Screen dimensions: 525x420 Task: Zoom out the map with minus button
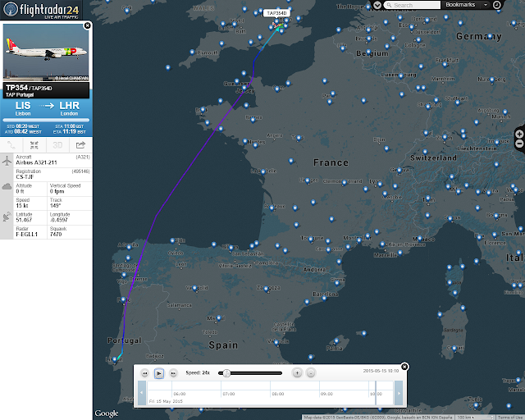tap(519, 144)
